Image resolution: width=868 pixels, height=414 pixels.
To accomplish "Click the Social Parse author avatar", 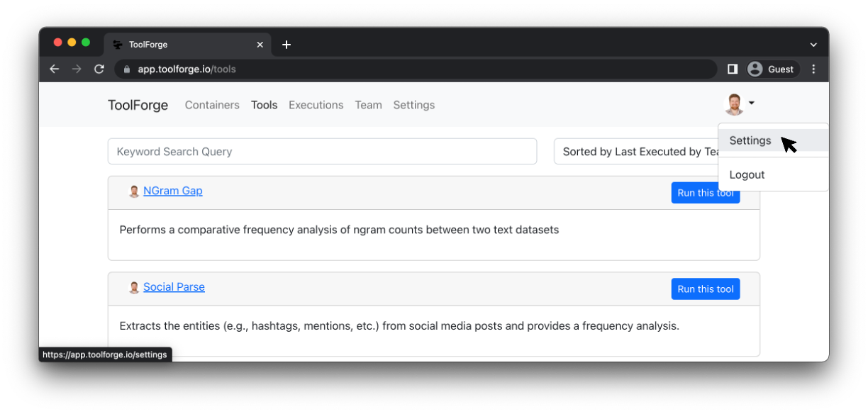I will click(134, 288).
